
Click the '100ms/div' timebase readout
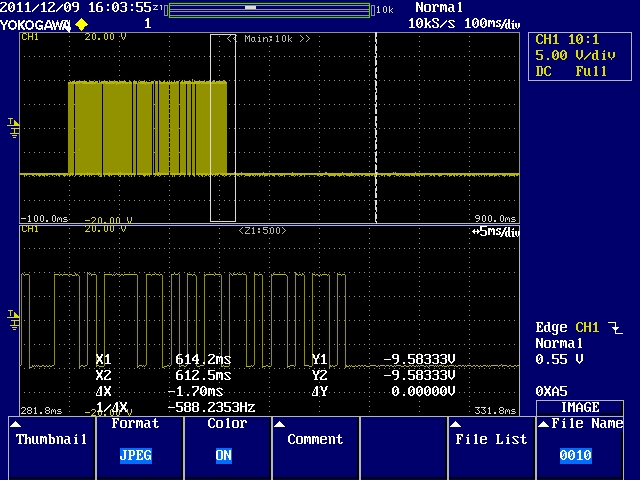492,23
